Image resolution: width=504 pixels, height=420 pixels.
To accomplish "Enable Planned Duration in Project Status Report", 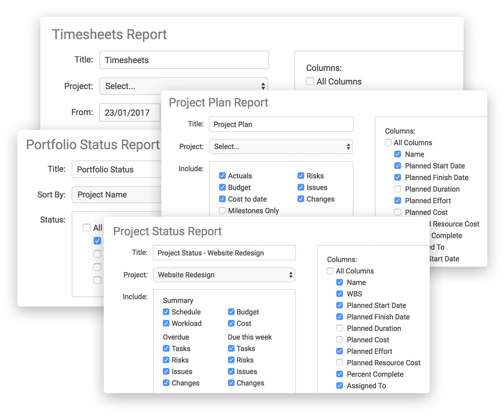I will pos(340,328).
